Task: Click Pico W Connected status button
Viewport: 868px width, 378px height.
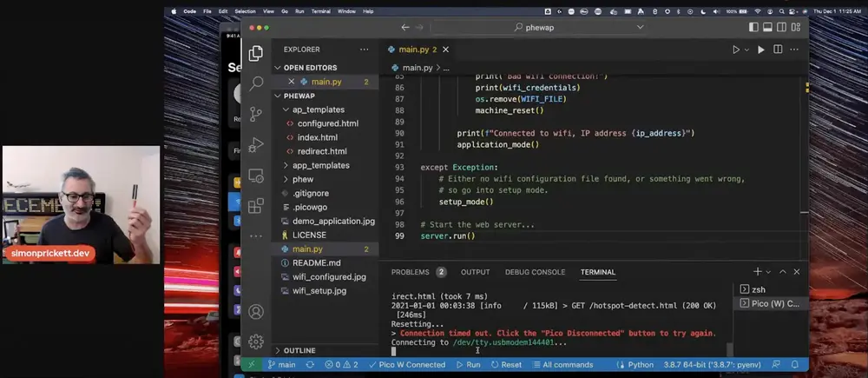Action: [407, 365]
